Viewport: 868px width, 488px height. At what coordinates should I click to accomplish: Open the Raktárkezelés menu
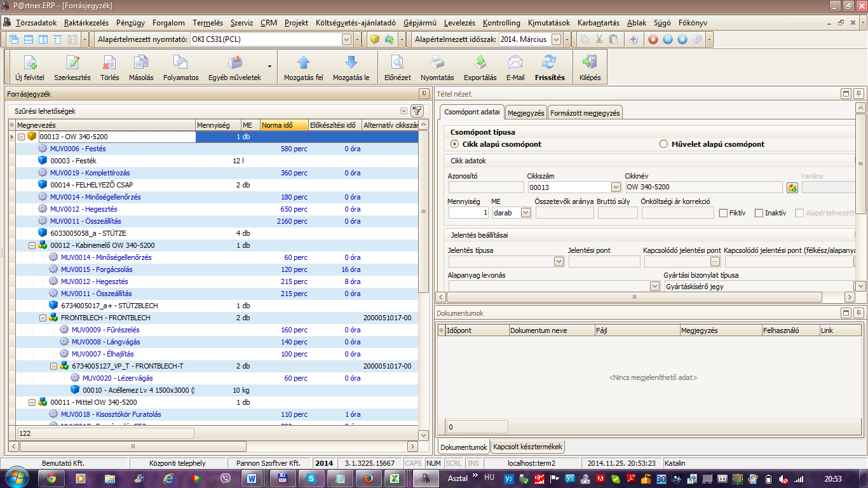(x=86, y=23)
